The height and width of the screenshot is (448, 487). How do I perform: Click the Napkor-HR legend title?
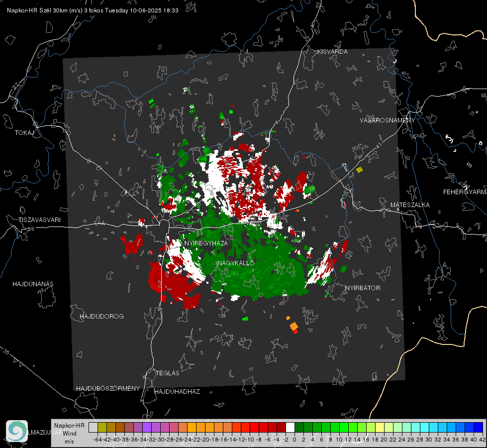coord(69,426)
